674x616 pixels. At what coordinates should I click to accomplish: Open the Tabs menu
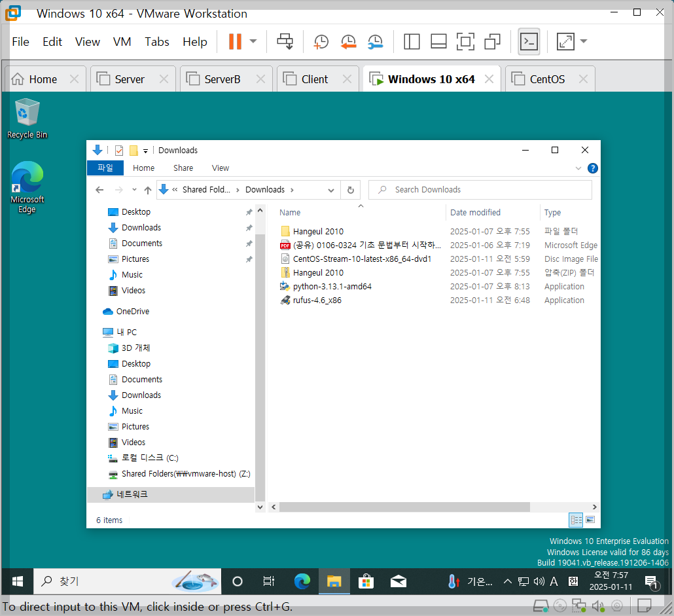(x=157, y=42)
